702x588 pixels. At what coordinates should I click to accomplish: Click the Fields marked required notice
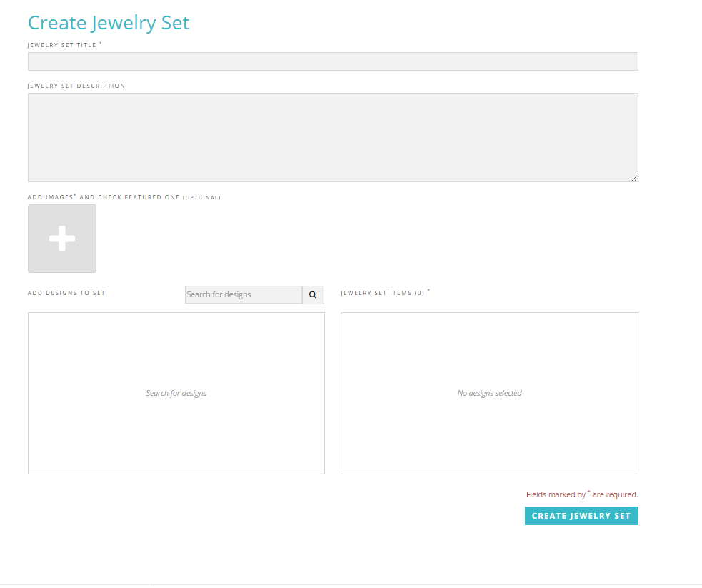click(581, 494)
